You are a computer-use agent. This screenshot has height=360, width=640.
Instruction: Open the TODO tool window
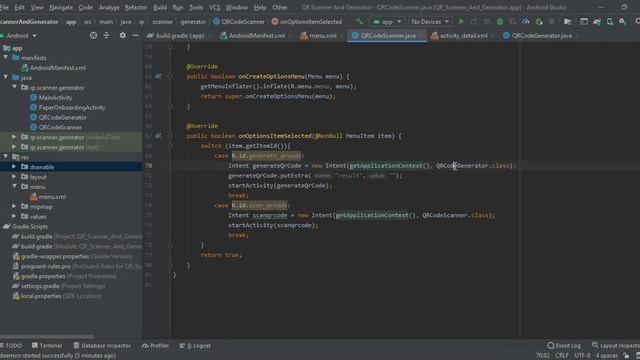(x=11, y=346)
